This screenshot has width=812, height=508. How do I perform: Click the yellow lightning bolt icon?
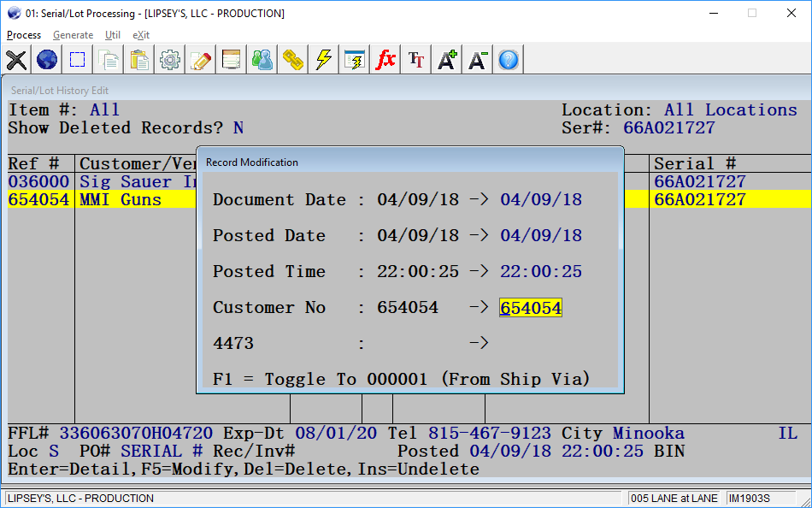(324, 60)
